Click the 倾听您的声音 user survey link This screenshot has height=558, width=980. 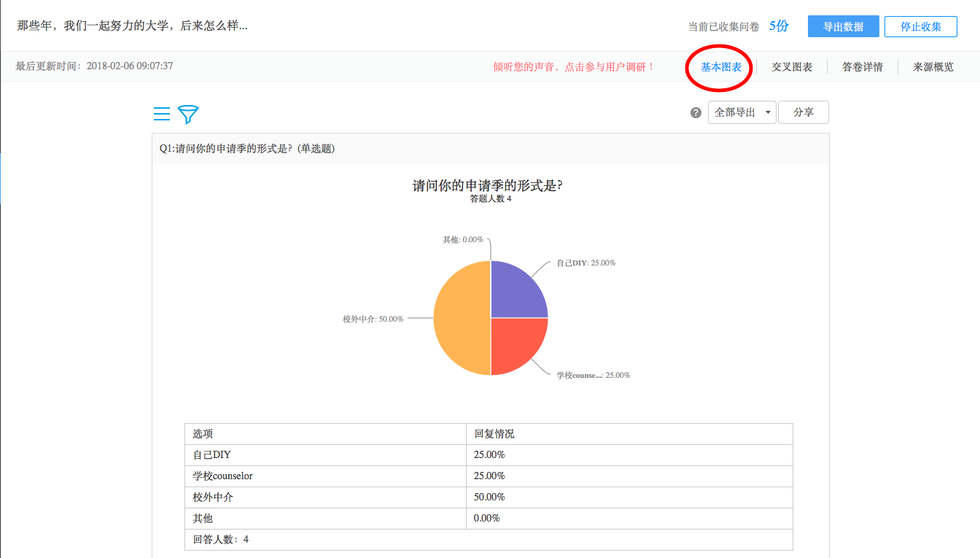pyautogui.click(x=574, y=67)
